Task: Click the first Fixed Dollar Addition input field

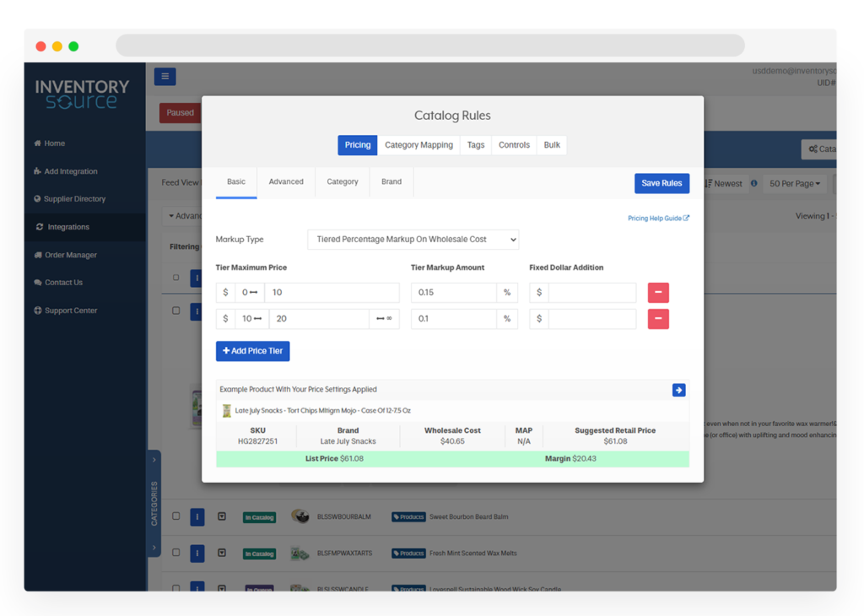Action: (593, 292)
